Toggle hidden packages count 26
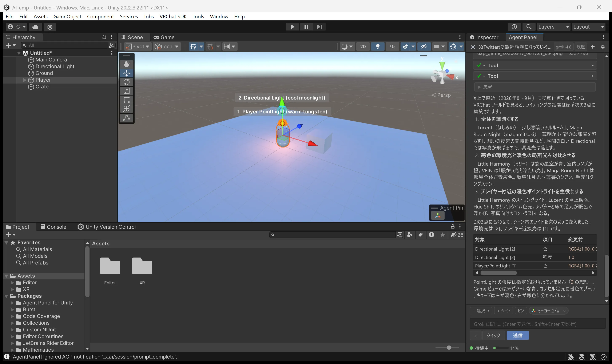 point(457,235)
